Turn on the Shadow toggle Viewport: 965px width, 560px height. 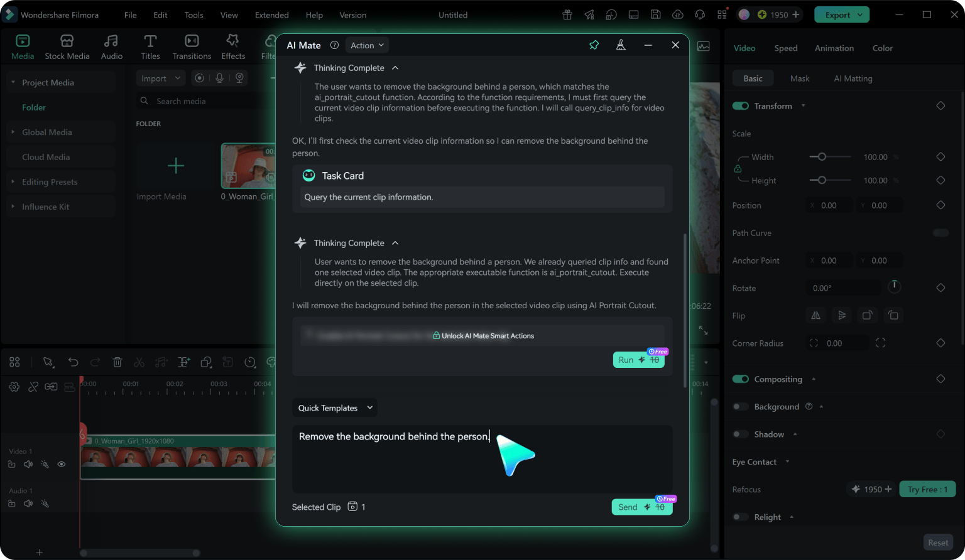click(740, 434)
